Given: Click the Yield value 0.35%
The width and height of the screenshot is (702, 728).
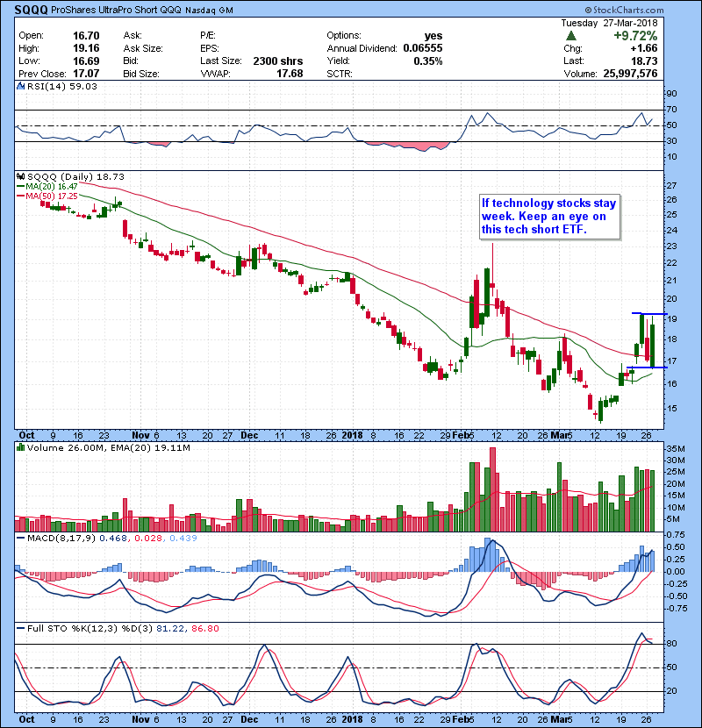Looking at the screenshot, I should pyautogui.click(x=428, y=61).
